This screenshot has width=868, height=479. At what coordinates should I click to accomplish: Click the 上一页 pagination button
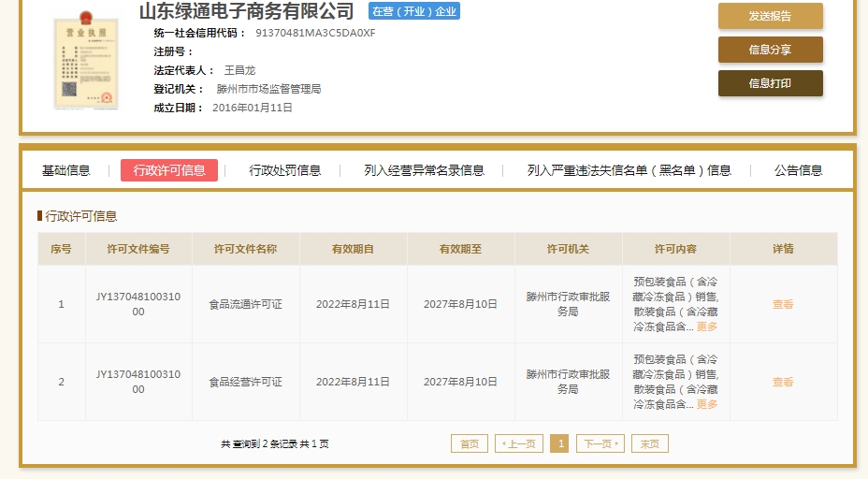coord(519,443)
